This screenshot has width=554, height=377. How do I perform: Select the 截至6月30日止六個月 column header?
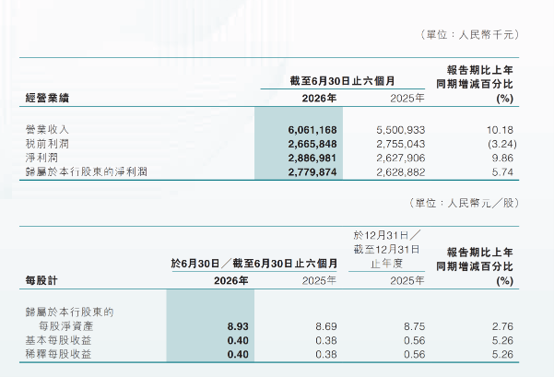click(342, 81)
